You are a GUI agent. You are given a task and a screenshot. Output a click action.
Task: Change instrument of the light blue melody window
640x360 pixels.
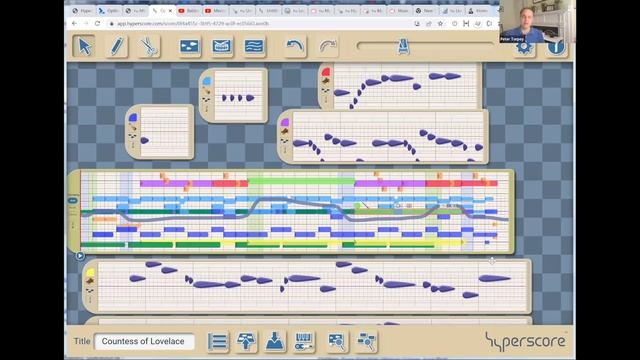(207, 91)
